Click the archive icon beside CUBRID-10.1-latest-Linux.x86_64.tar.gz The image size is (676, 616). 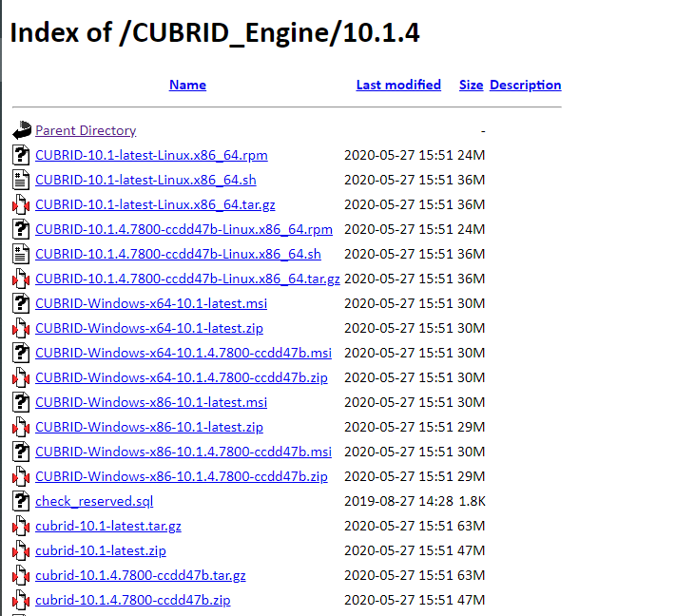click(21, 204)
